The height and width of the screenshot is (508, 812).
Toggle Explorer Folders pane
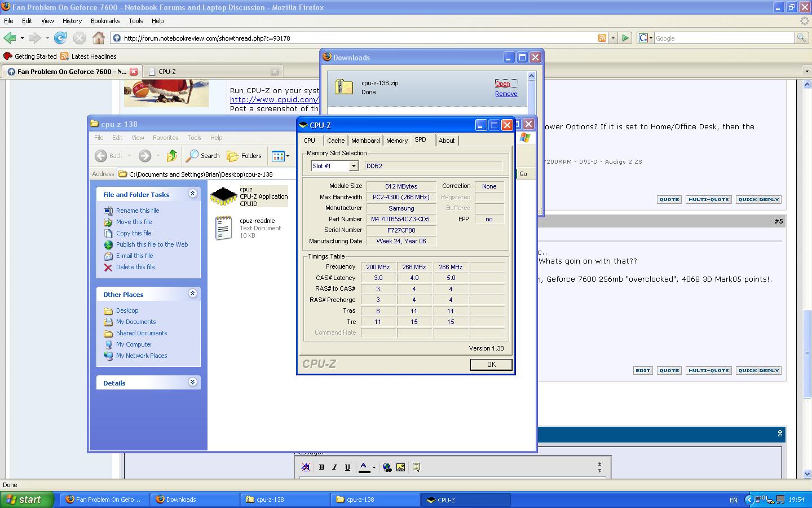click(244, 156)
